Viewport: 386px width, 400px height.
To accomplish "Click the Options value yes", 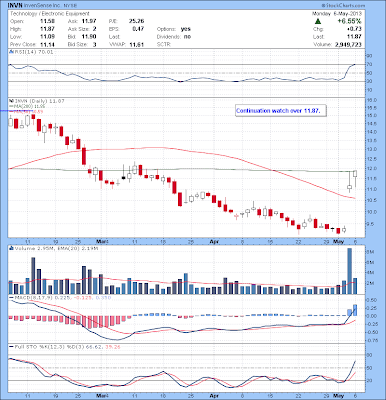I will pos(186,29).
